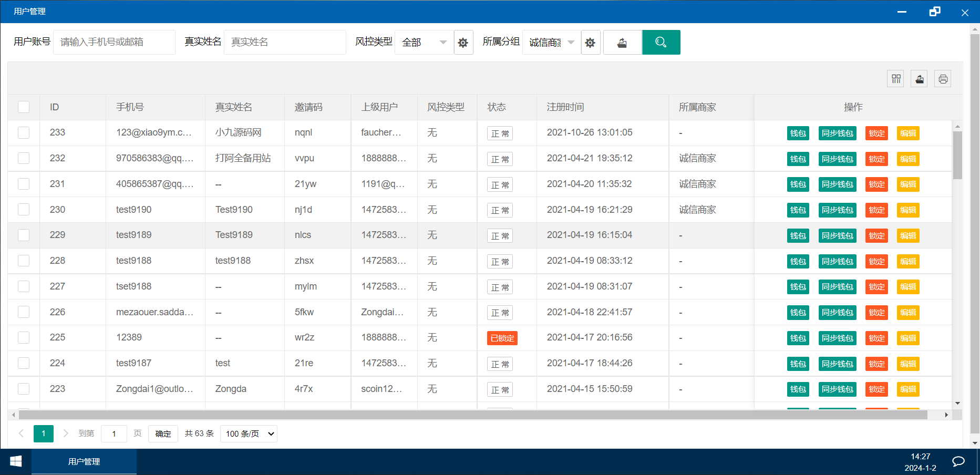Click invitation code cell wr2z
980x475 pixels.
(x=304, y=337)
